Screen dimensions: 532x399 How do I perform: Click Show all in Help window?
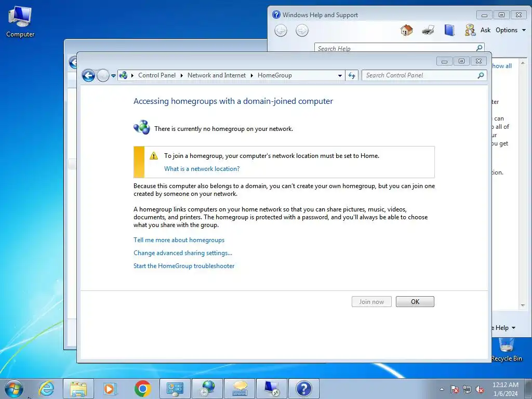(502, 66)
